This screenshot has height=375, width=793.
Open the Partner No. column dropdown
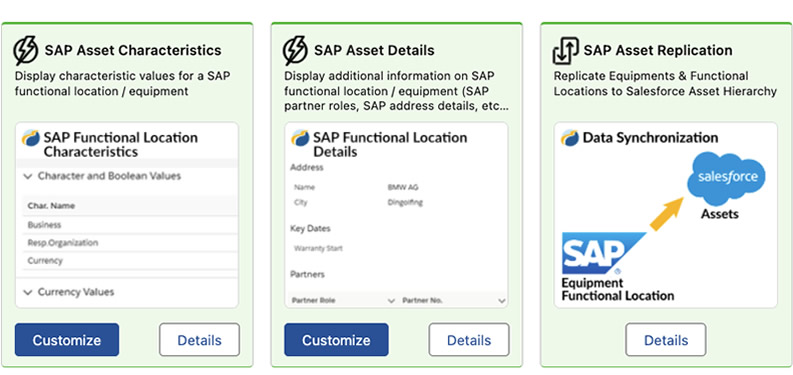tap(501, 301)
